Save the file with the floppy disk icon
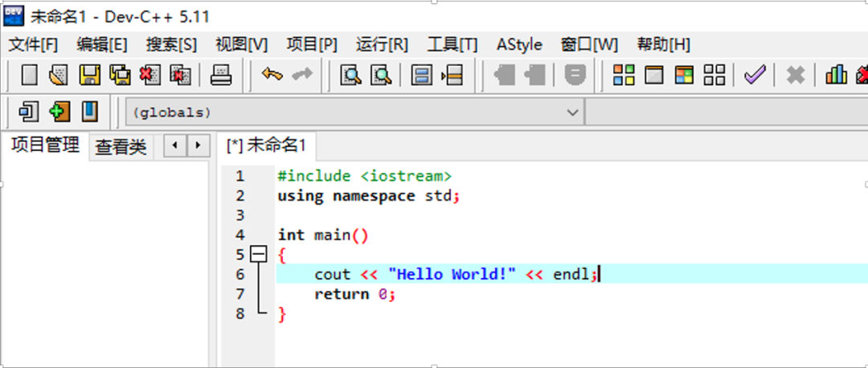868x368 pixels. point(90,75)
